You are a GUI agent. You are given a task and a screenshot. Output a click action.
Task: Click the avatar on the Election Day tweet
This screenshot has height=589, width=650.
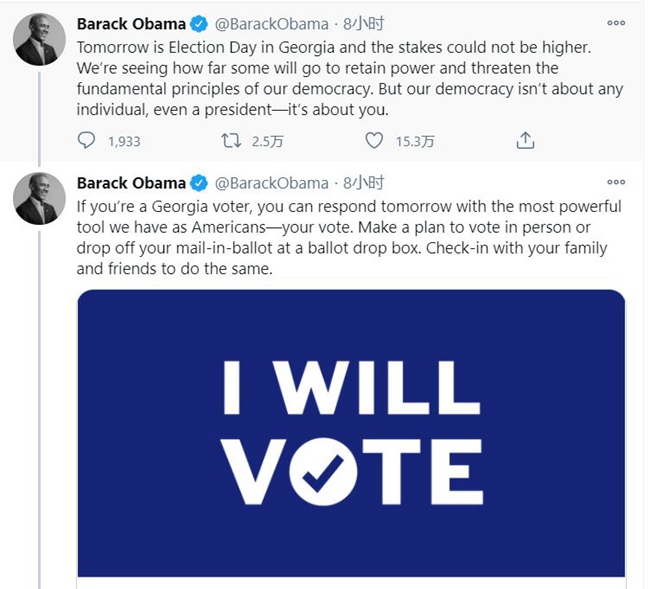click(38, 41)
